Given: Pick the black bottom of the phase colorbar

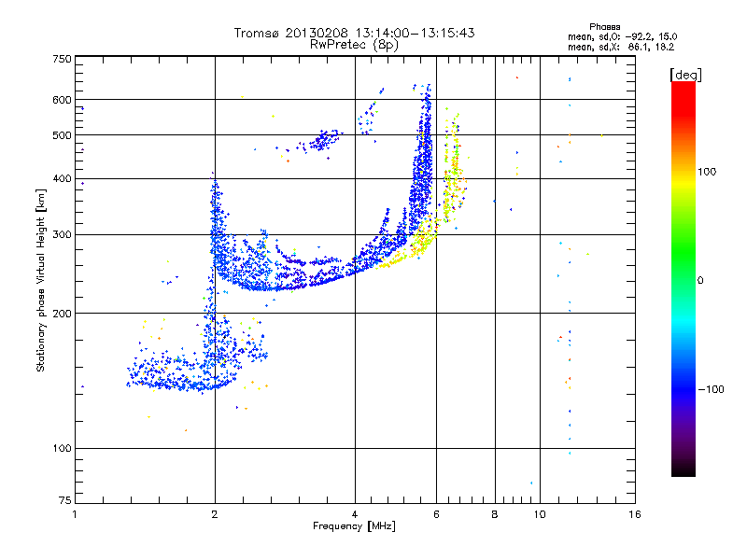Looking at the screenshot, I should [684, 469].
